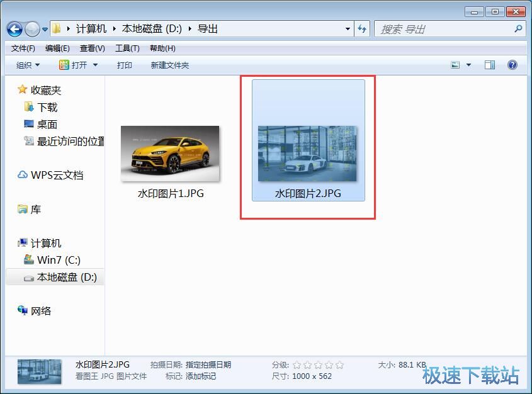Click the magnifier search icon
The width and height of the screenshot is (532, 394).
[518, 29]
